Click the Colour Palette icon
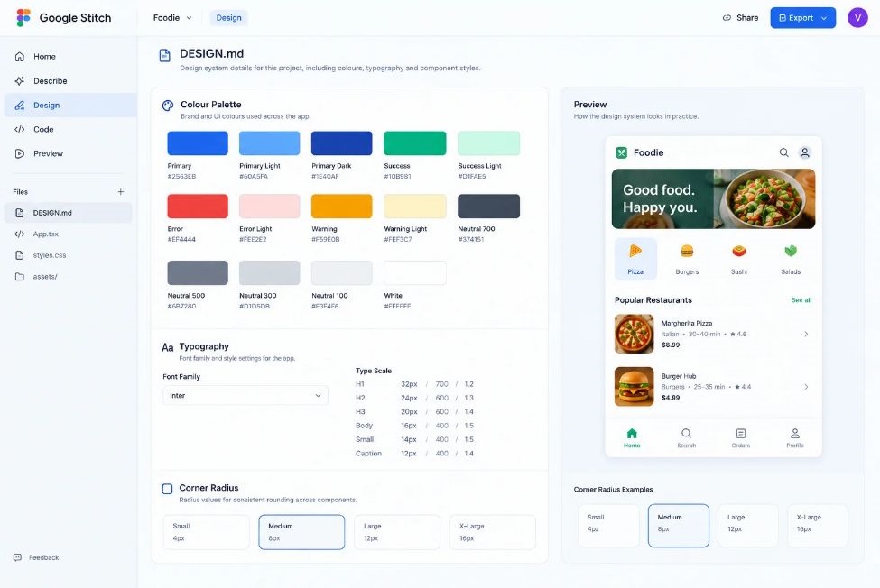 point(168,106)
